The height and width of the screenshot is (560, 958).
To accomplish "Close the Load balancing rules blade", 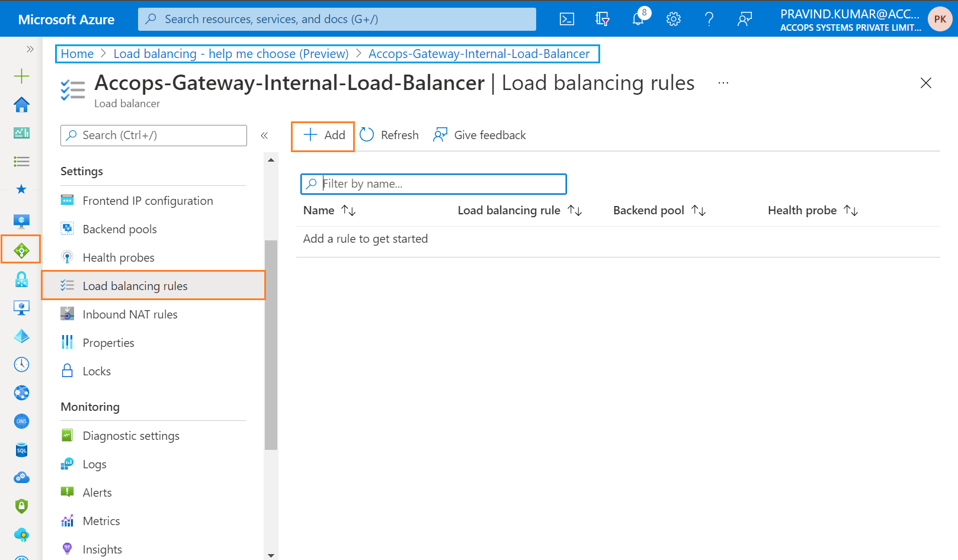I will pyautogui.click(x=926, y=83).
